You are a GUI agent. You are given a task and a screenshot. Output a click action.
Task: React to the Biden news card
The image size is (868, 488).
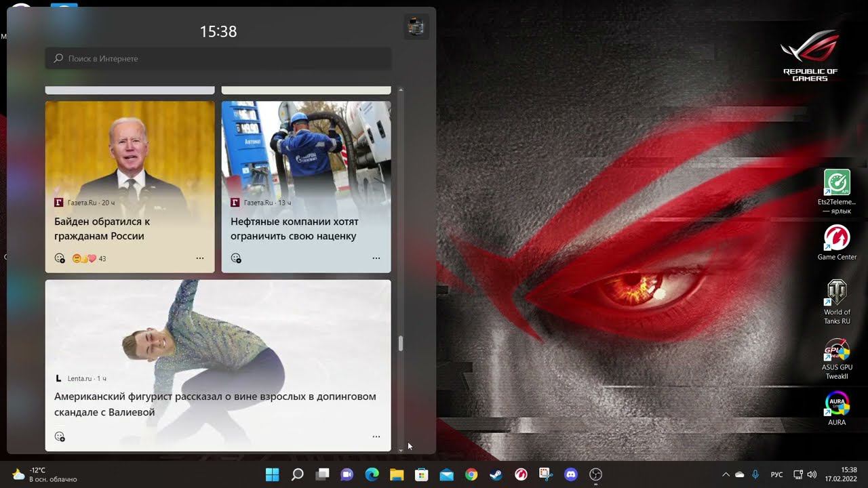pos(60,258)
